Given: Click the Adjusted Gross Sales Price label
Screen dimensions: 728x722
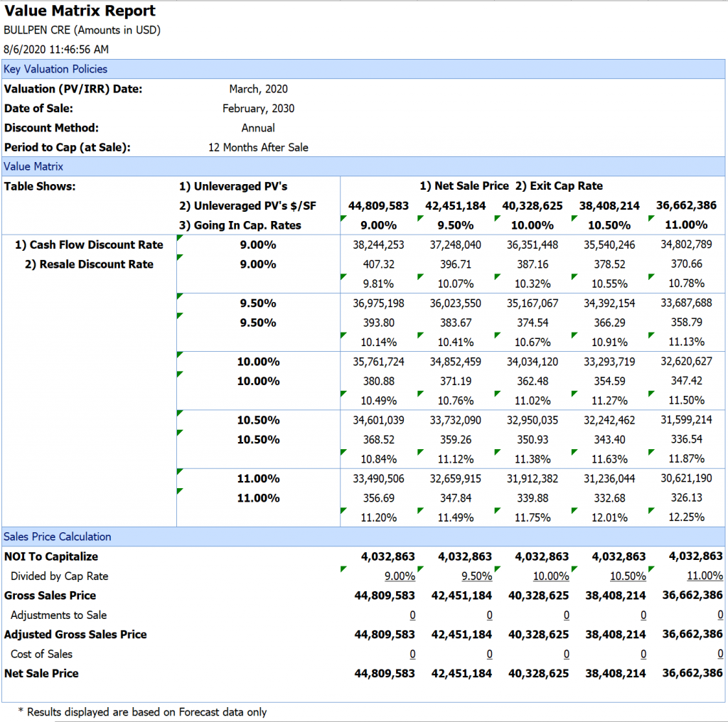Looking at the screenshot, I should point(75,635).
